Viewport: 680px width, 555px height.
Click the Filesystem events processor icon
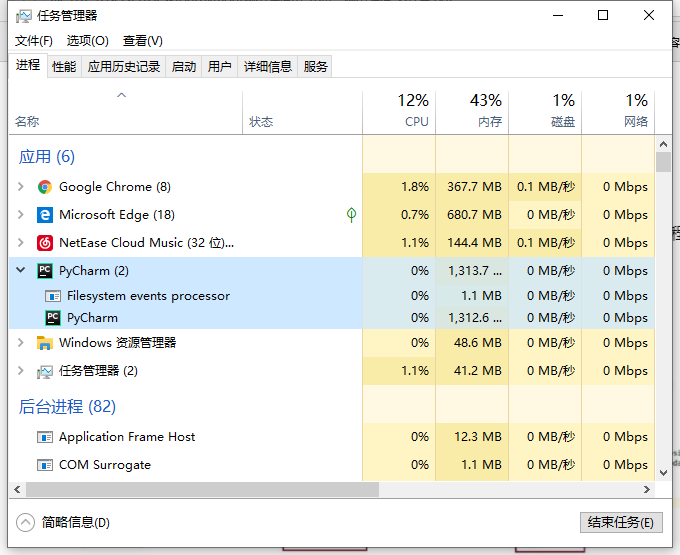[53, 296]
